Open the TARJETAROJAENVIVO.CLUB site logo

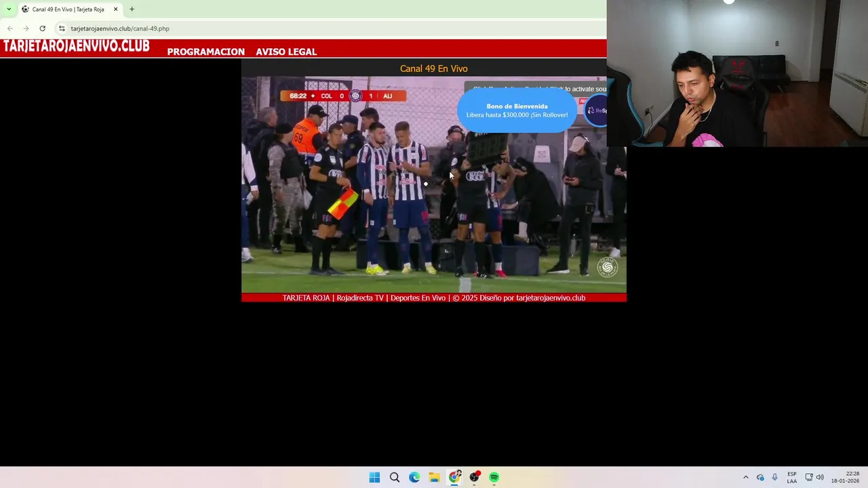point(77,46)
